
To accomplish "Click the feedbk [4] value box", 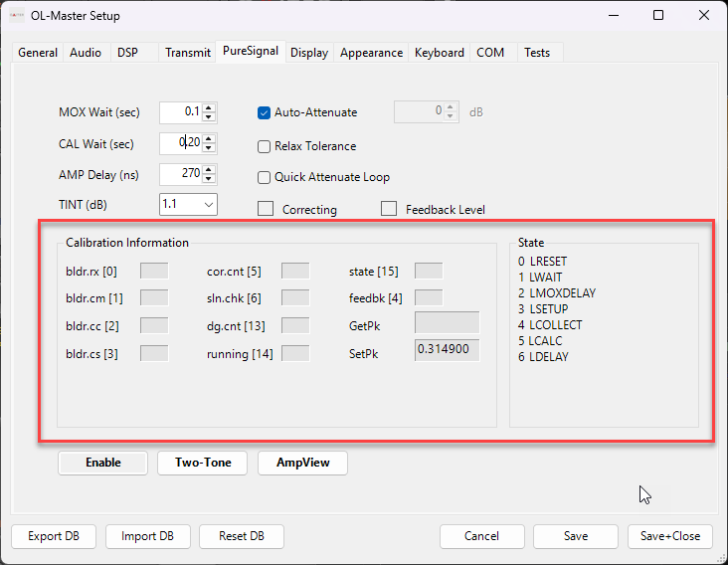I will pos(429,297).
